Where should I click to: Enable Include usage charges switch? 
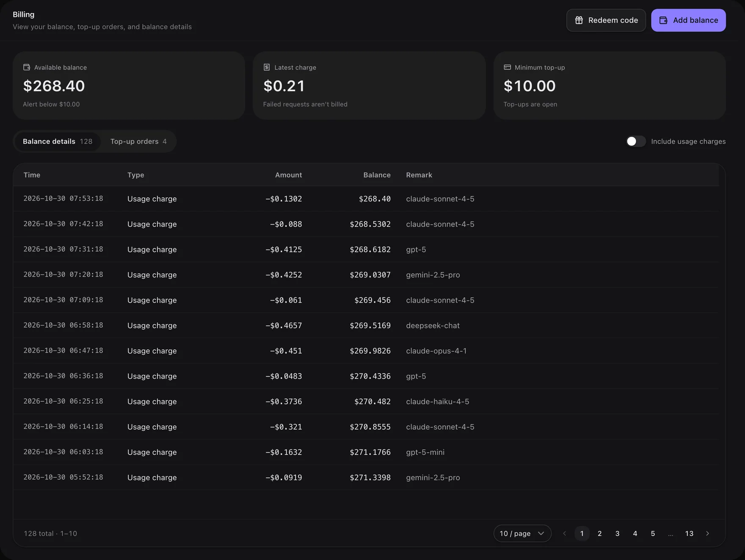click(636, 141)
